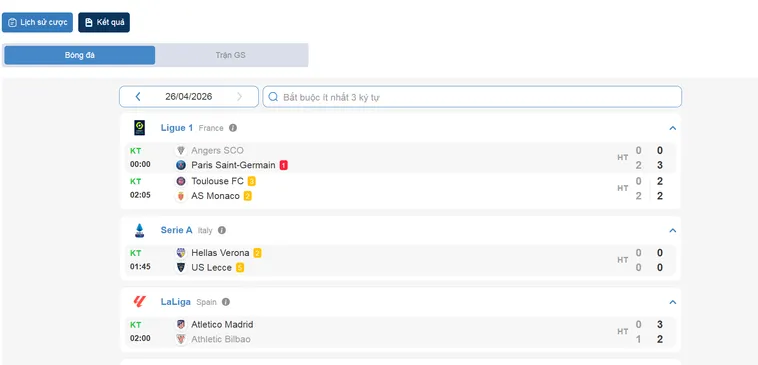Image resolution: width=758 pixels, height=365 pixels.
Task: Click the Kết quả button
Action: point(104,22)
